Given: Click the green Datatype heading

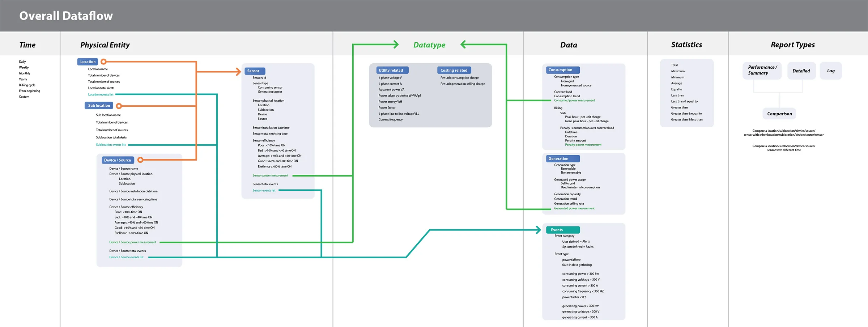Looking at the screenshot, I should (429, 45).
